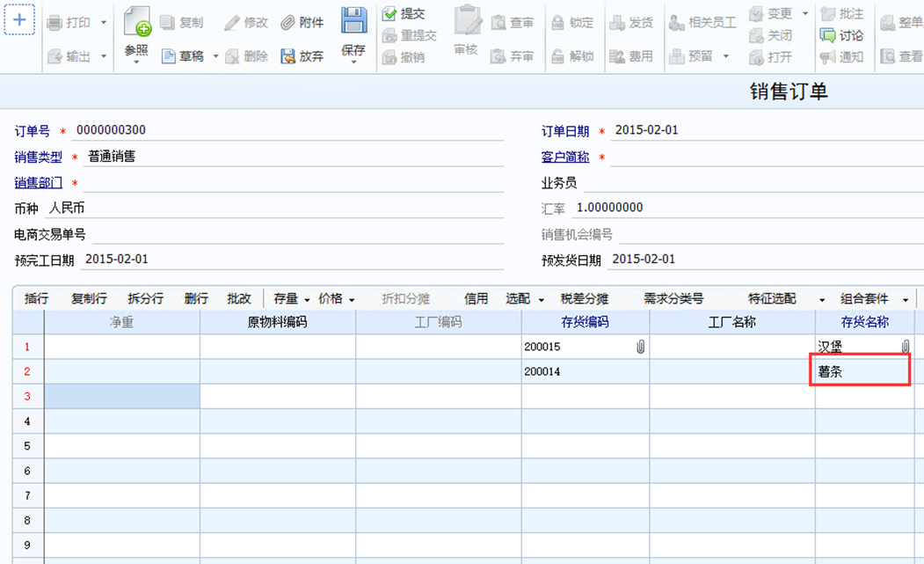The height and width of the screenshot is (564, 924).
Task: Expand the 打印 dropdown arrow
Action: tap(104, 23)
